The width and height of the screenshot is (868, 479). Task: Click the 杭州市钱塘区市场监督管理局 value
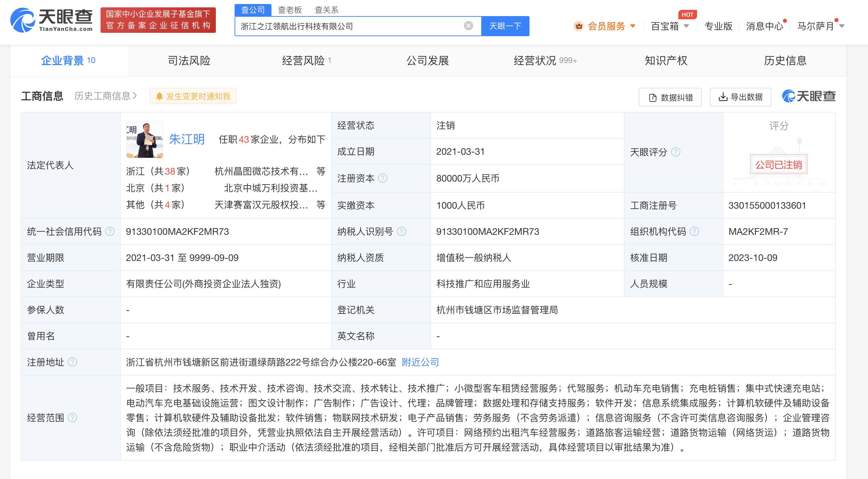(497, 310)
